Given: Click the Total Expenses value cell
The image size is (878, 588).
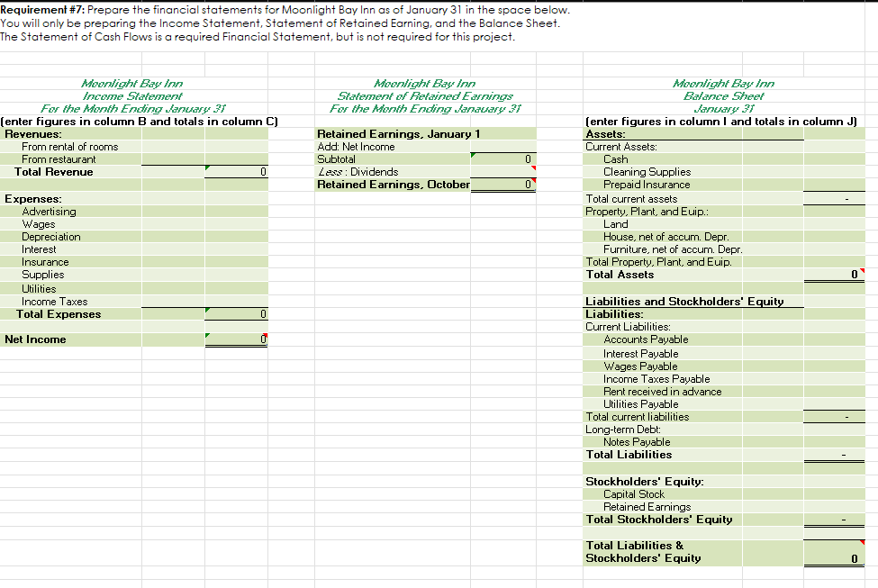Looking at the screenshot, I should tap(236, 314).
